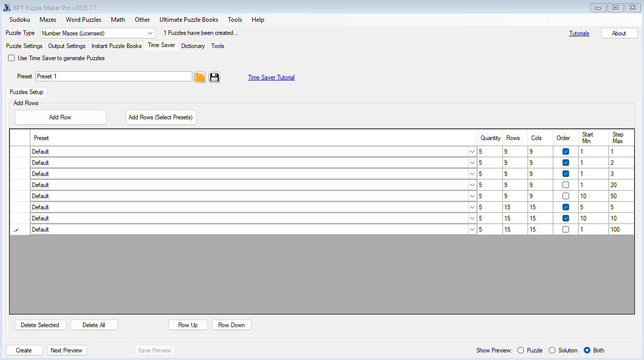Click the app icon in title bar
644x360 pixels.
[x=7, y=8]
